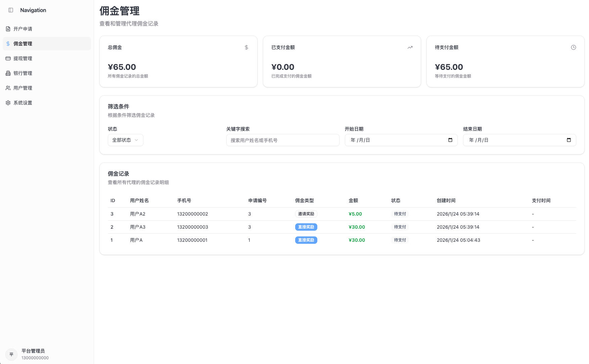Click the dollar icon in 总佣金 card
This screenshot has width=589, height=364.
[246, 47]
